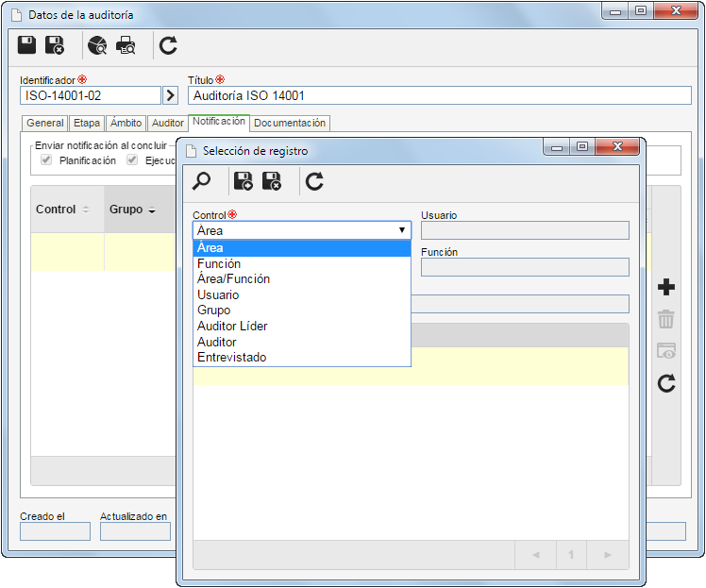Click the Función field in Selección de registro
Screen dimensions: 706x588
525,267
